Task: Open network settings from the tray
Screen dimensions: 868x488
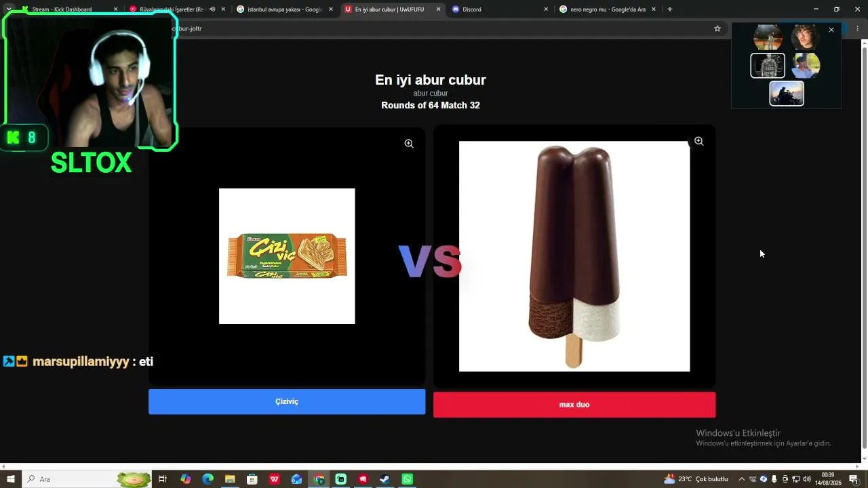Action: click(796, 479)
